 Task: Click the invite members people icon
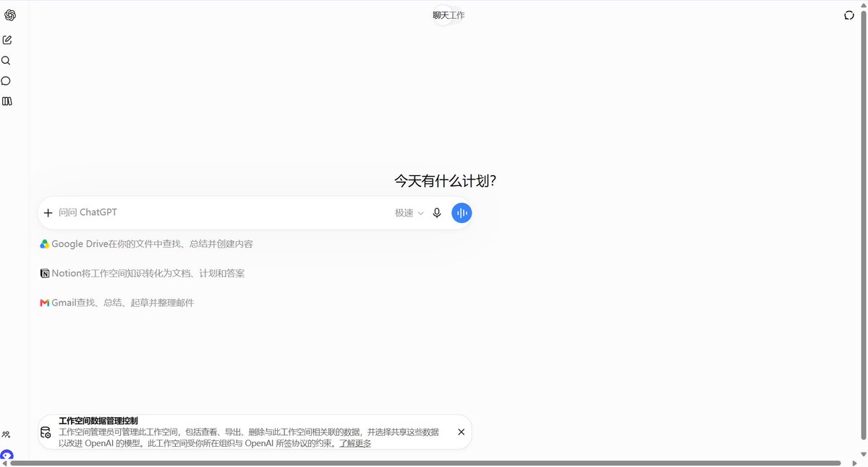[x=6, y=434]
